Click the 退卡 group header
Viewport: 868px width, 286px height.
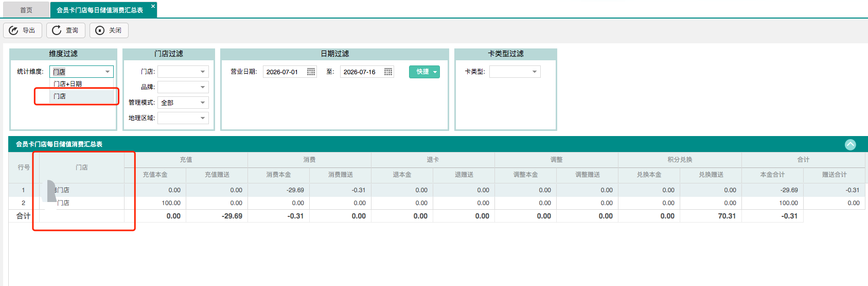[433, 160]
